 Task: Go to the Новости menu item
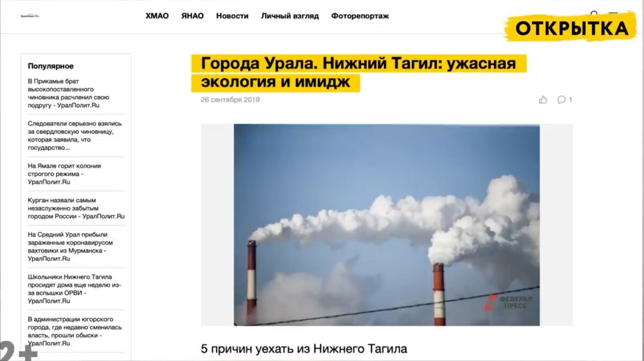point(232,16)
